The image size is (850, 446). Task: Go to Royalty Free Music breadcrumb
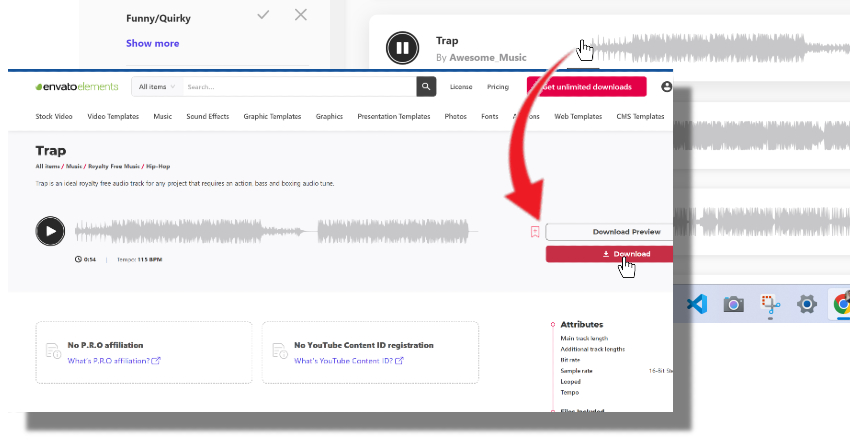pos(114,166)
